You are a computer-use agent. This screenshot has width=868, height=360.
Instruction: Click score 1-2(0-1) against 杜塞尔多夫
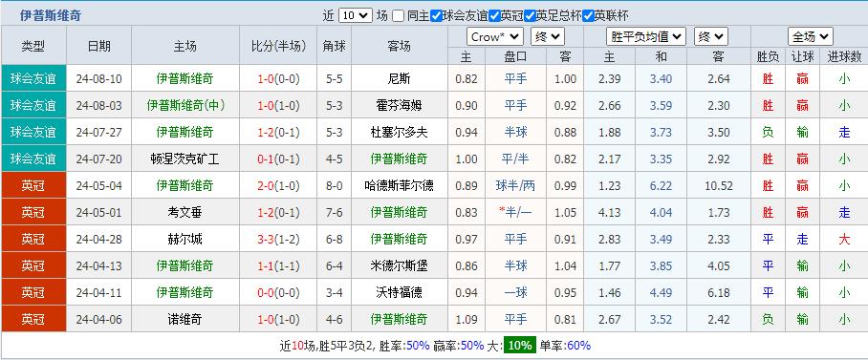[x=278, y=132]
